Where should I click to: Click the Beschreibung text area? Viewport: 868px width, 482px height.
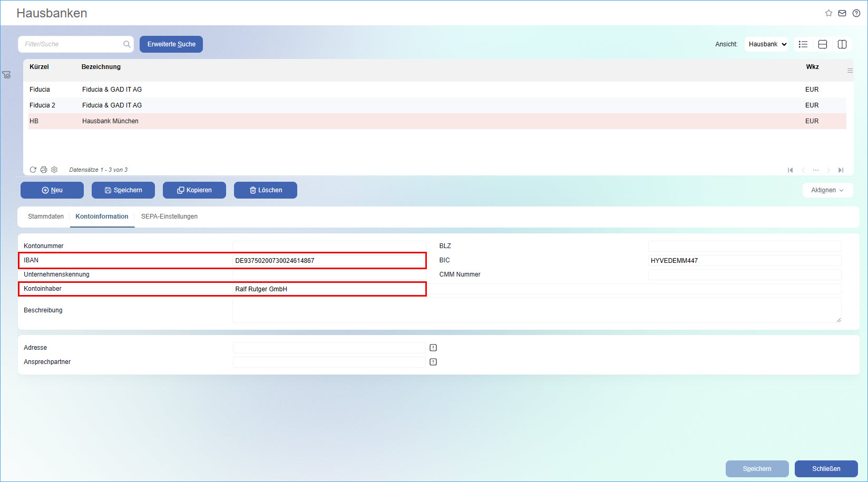click(537, 310)
